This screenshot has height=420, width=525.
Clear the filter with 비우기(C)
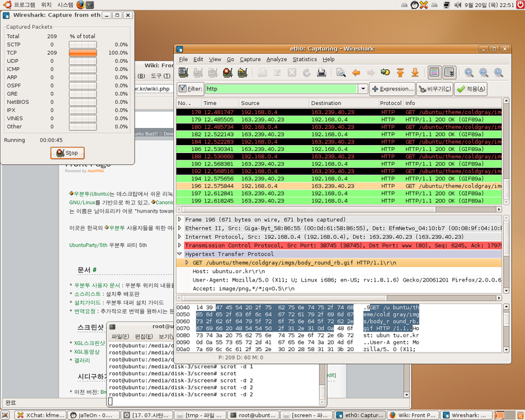(x=434, y=89)
